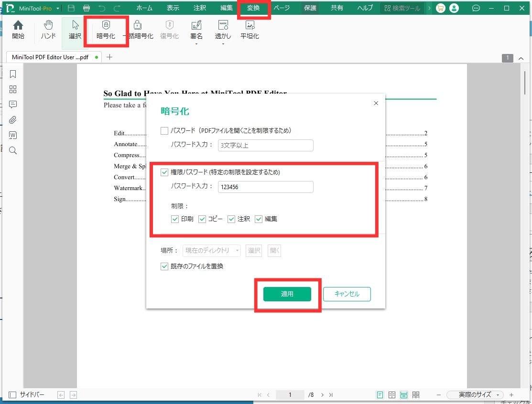The width and height of the screenshot is (532, 404).
Task: Click the page number input field
Action: pyautogui.click(x=290, y=395)
